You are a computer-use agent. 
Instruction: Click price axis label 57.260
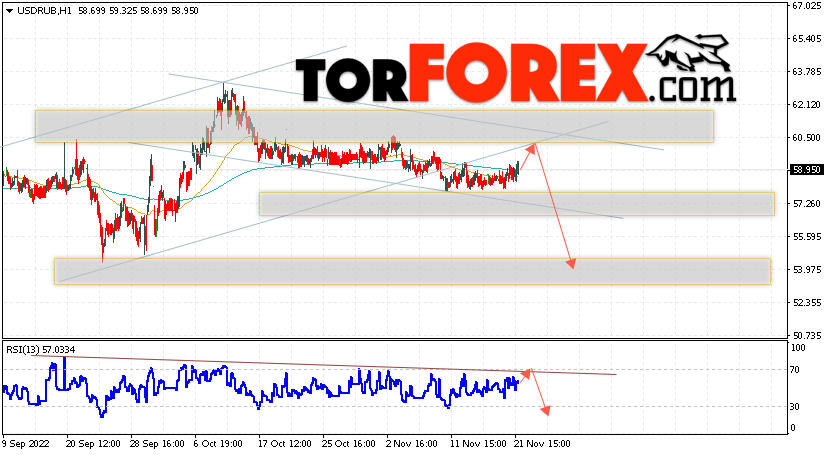coord(806,203)
